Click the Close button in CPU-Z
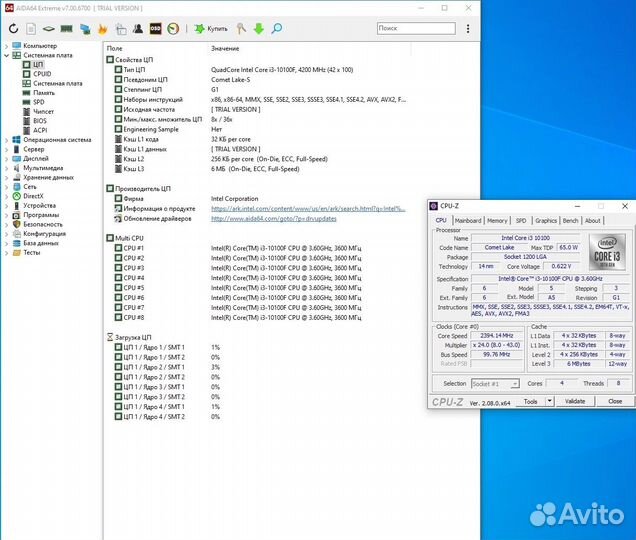The height and width of the screenshot is (540, 636). click(x=615, y=401)
